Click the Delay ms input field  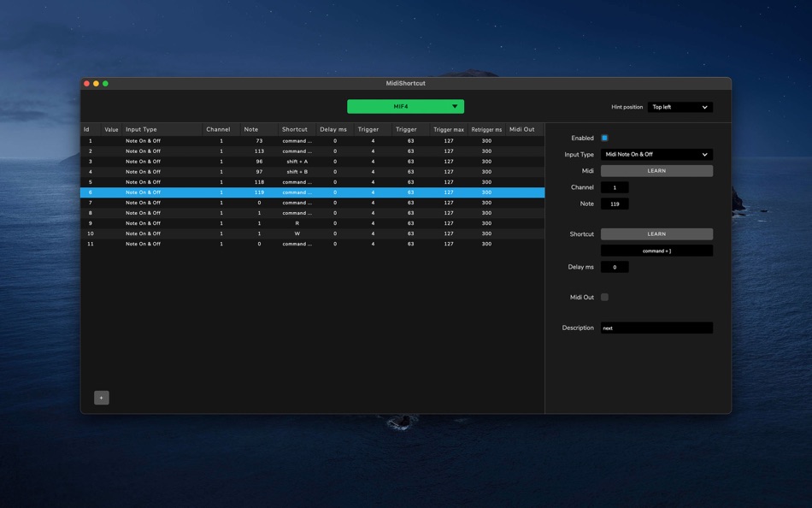[615, 267]
